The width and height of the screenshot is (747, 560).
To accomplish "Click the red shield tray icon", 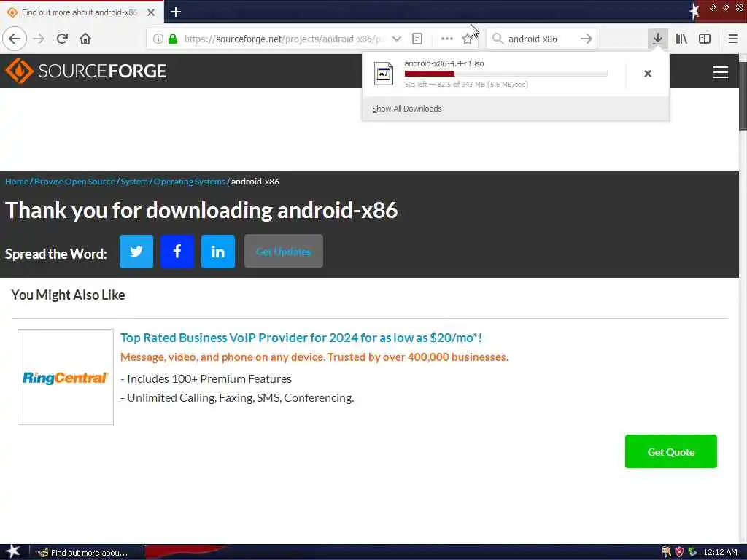I will 679,553.
